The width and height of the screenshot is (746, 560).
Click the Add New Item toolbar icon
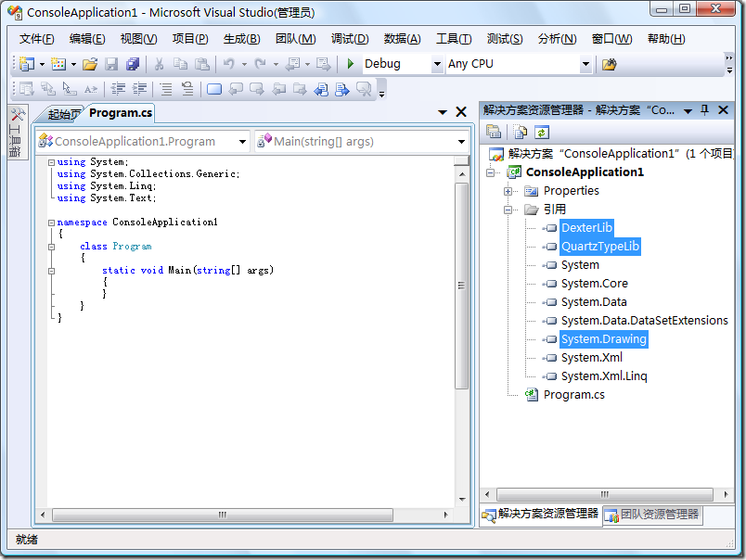coord(58,64)
